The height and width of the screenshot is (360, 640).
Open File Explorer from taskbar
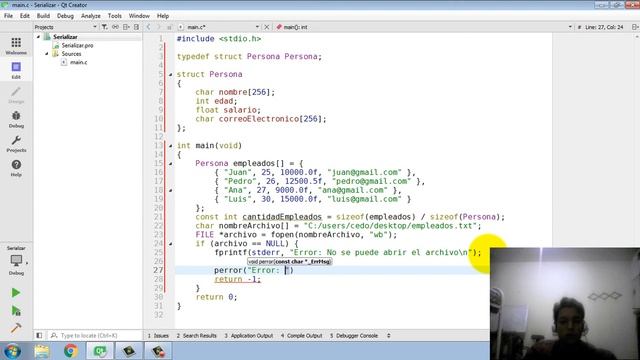coord(42,351)
